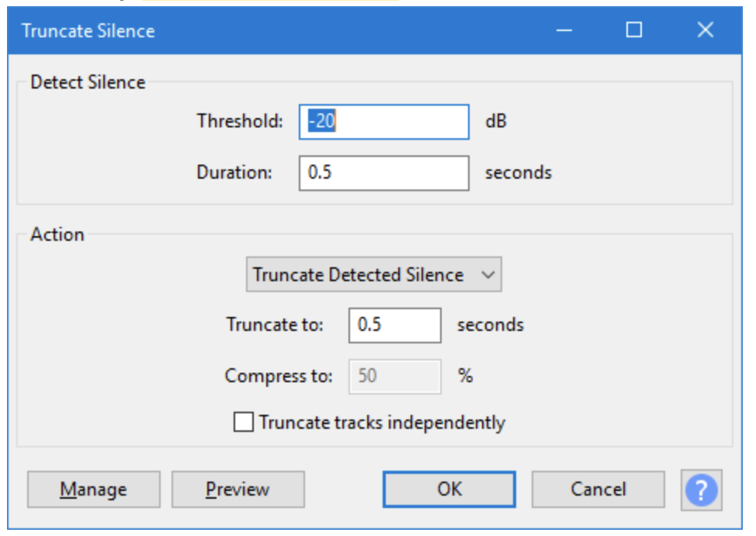This screenshot has height=536, width=756.
Task: Click the greyed-out Compress to percent field
Action: 395,376
